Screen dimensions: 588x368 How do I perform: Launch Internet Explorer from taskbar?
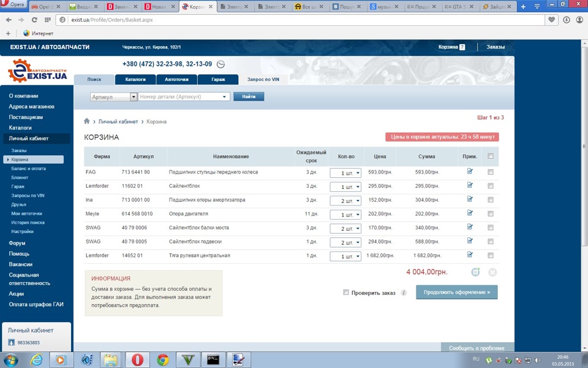[x=36, y=360]
